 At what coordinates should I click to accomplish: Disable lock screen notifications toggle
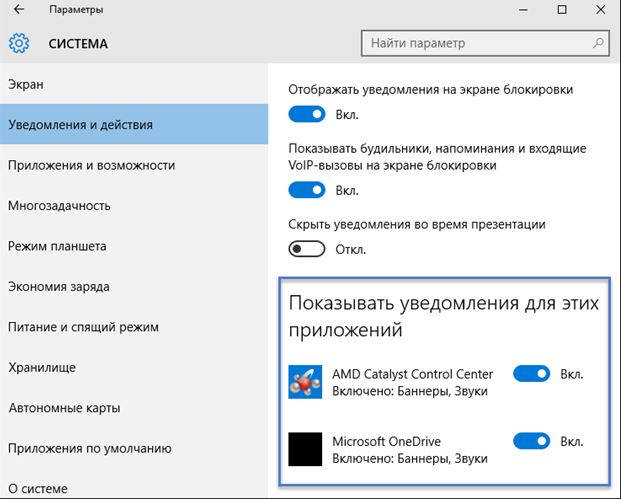307,114
